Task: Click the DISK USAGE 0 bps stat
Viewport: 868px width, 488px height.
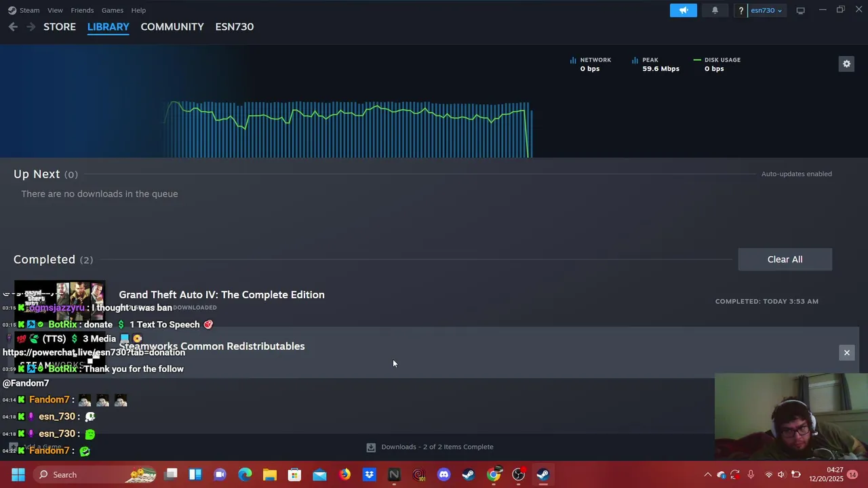Action: pyautogui.click(x=717, y=64)
